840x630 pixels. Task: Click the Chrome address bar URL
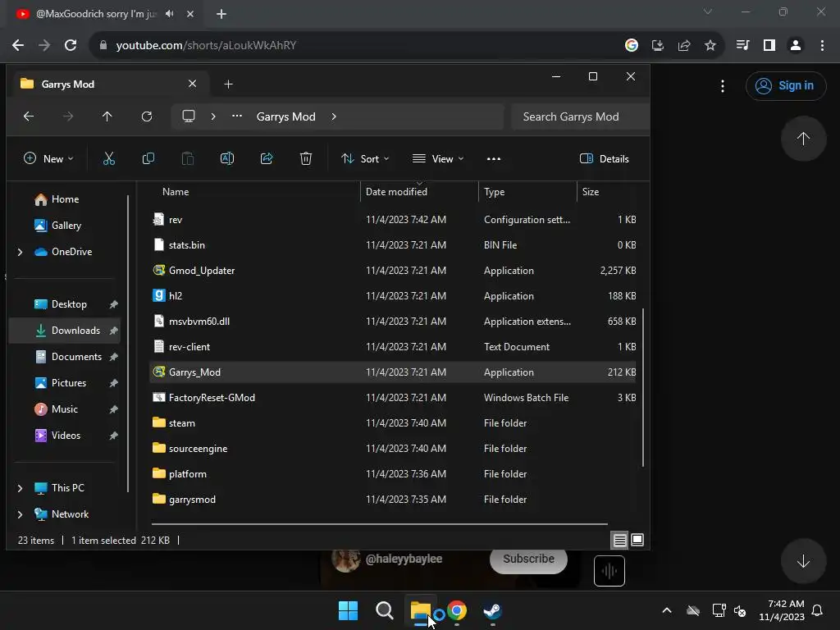tap(206, 46)
